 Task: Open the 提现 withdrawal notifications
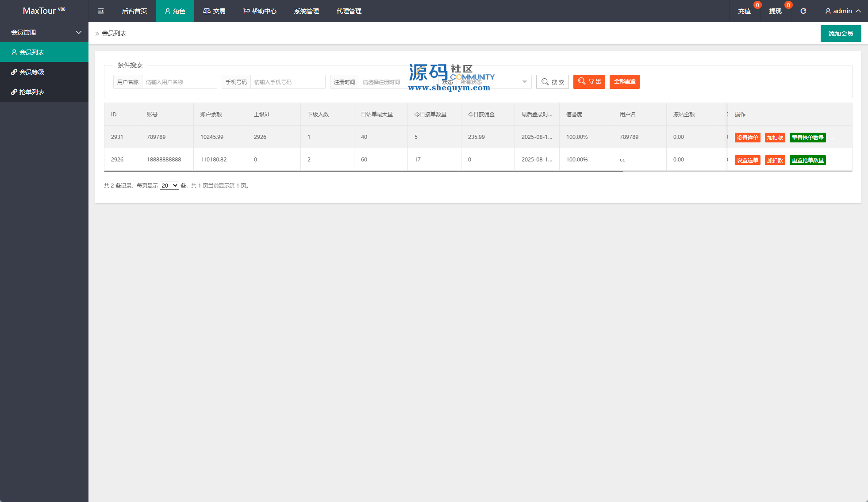[x=775, y=11]
